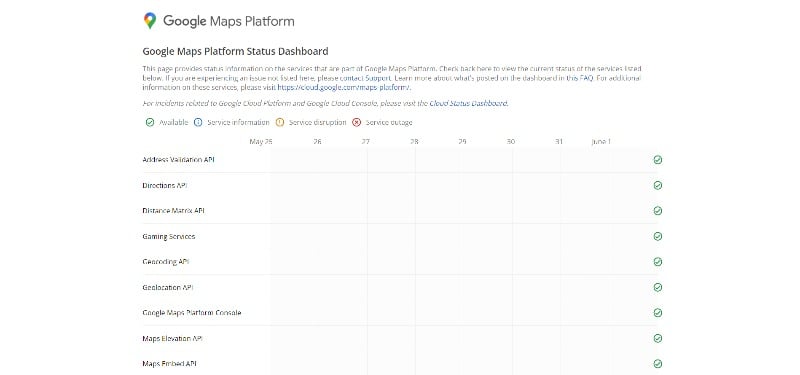This screenshot has width=800, height=375.
Task: Select the Directions API row label
Action: [165, 185]
